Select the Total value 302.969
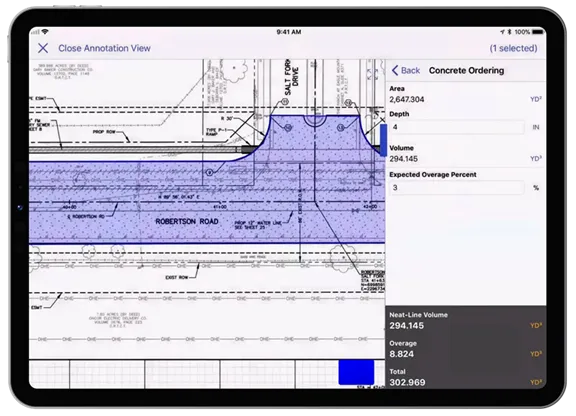 [x=407, y=382]
